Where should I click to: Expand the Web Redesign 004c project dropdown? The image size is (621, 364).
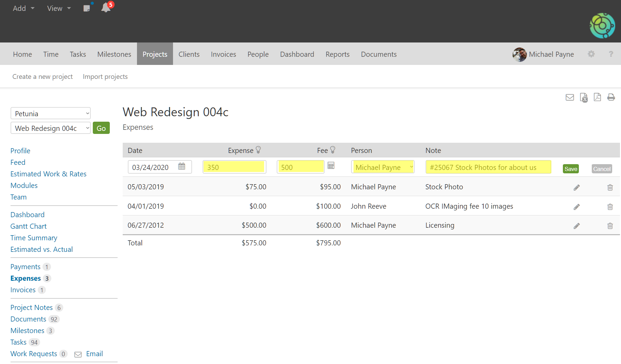coord(51,128)
